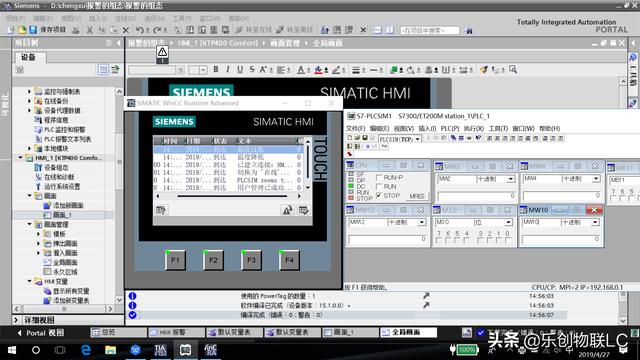Screen dimensions: 640x360
Task: Click the alarm view horizontal scrollbar
Action: 229,196
